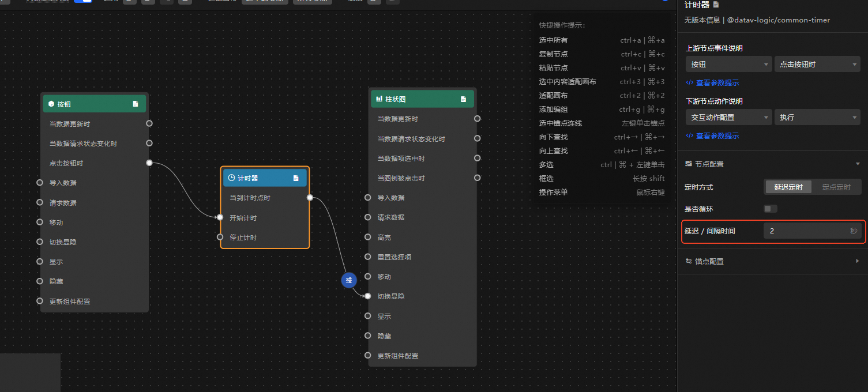The height and width of the screenshot is (392, 868).
Task: Toggle the 是否循环 switch
Action: [771, 209]
